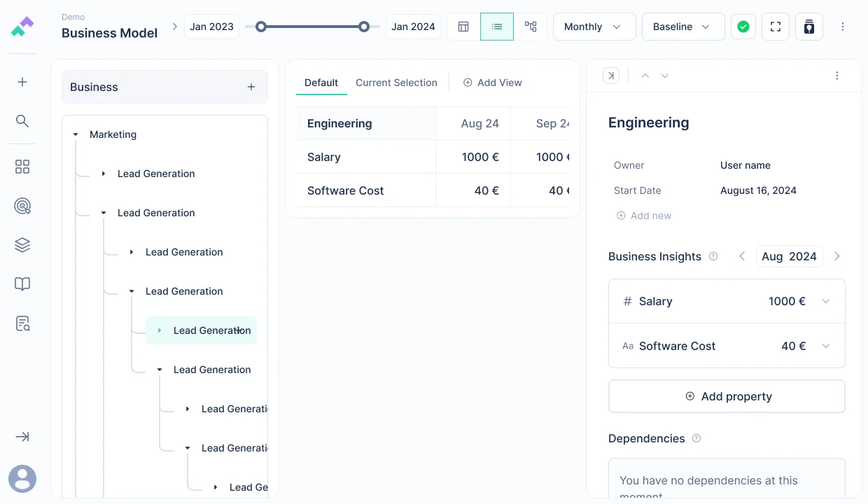Click Add new in Engineering details
This screenshot has width=868, height=504.
point(643,216)
